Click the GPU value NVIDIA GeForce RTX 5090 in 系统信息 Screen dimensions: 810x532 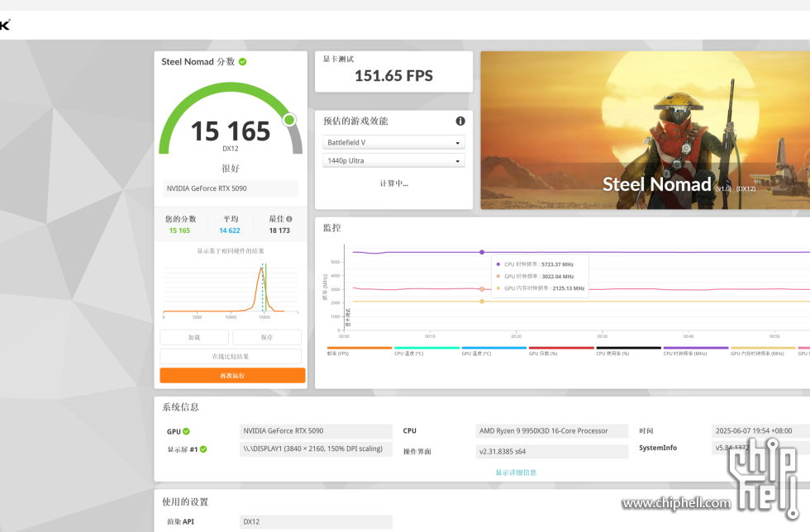coord(316,430)
